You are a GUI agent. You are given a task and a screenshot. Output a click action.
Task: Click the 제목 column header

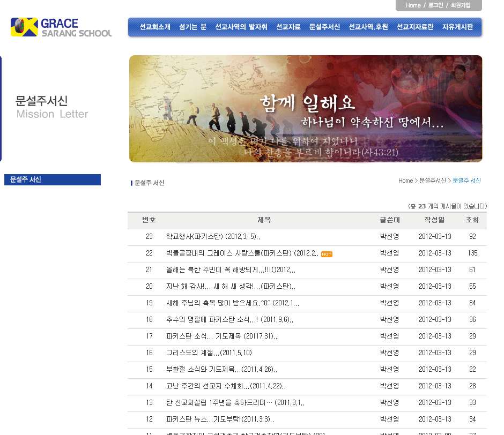click(x=264, y=220)
